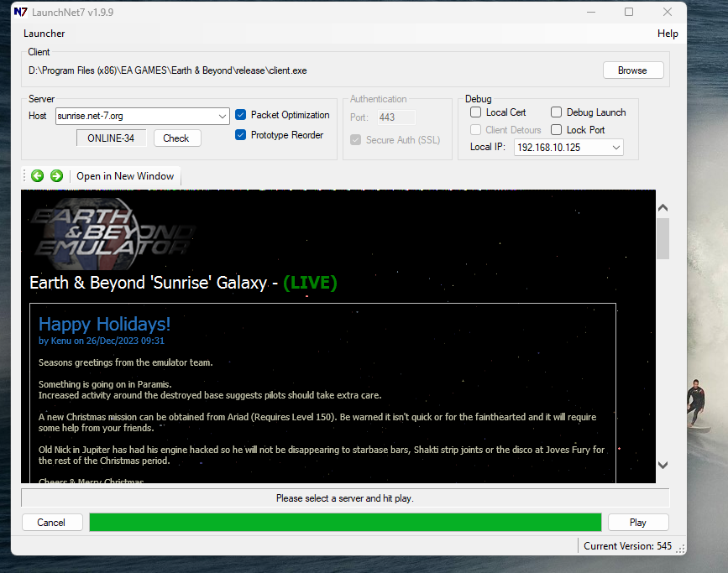
Task: Click the toolbar drag grip handle
Action: pos(24,176)
